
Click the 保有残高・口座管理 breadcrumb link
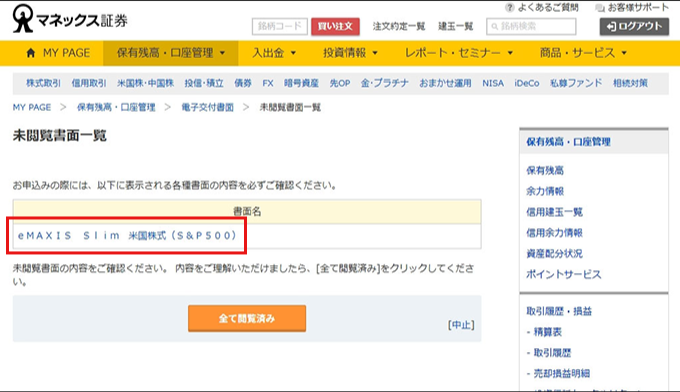[x=116, y=107]
